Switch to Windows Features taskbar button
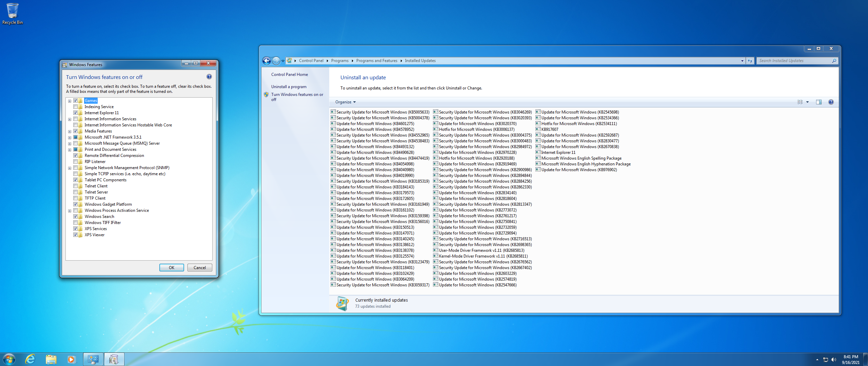The image size is (868, 366). pyautogui.click(x=114, y=359)
